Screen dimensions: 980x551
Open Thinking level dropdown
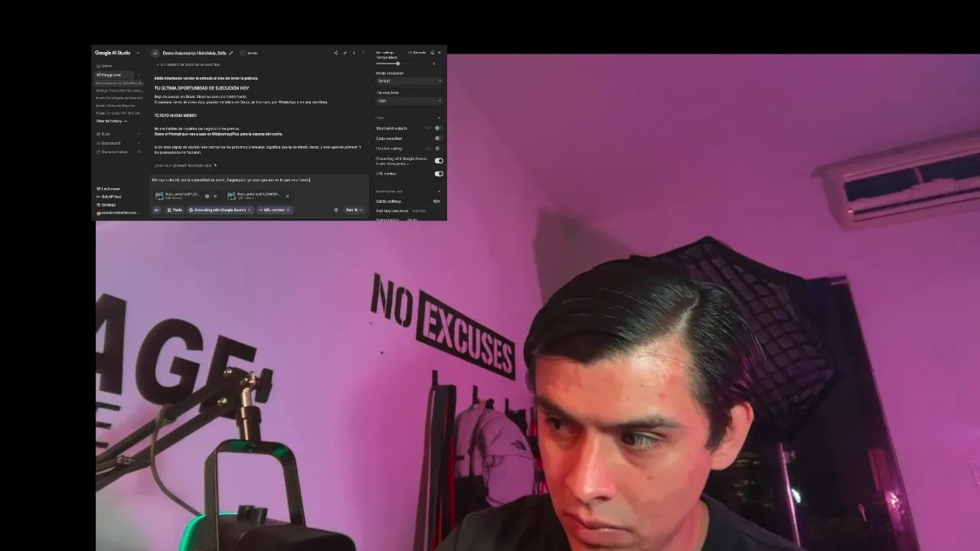410,100
